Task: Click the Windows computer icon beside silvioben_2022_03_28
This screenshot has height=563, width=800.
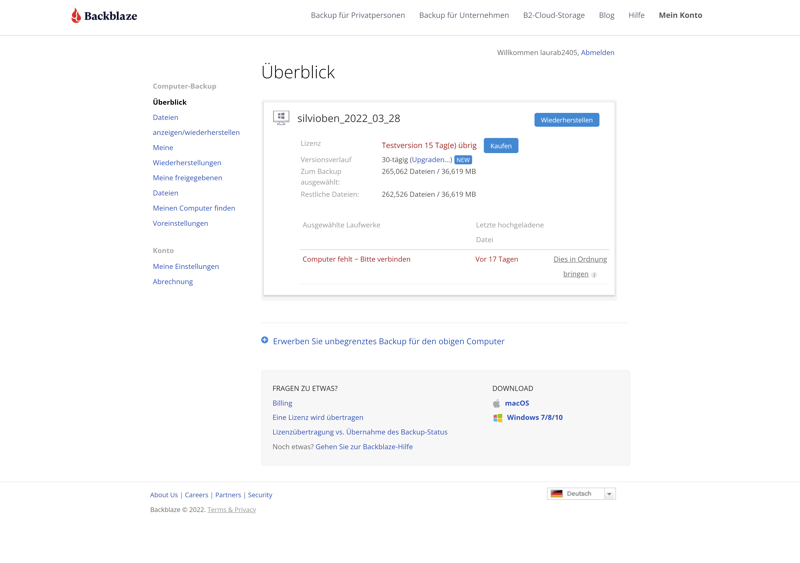Action: [x=281, y=118]
